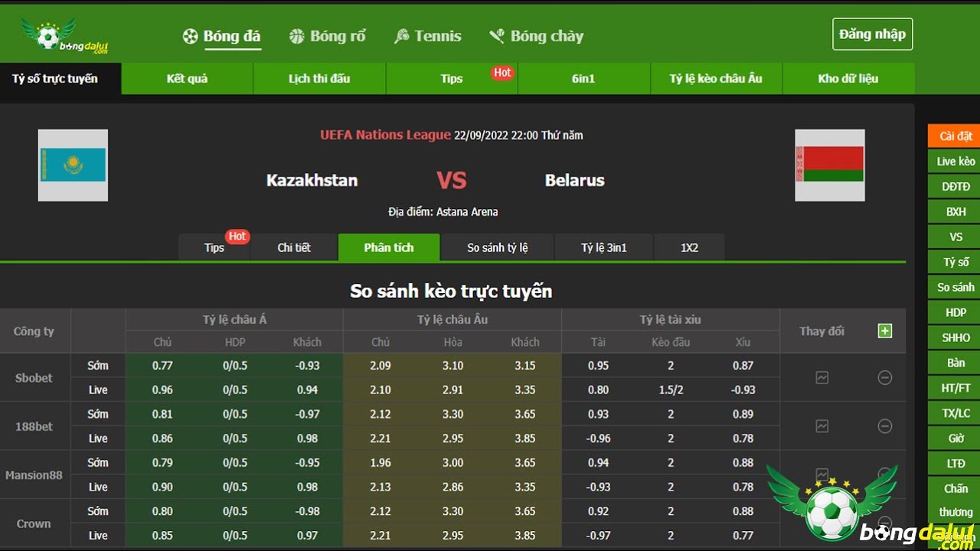Click the Sbobet company name
The height and width of the screenshot is (551, 980).
coord(34,377)
